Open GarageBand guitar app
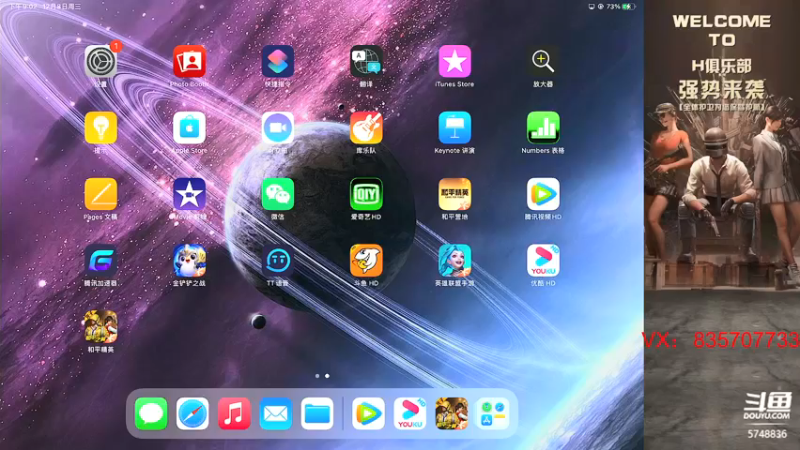The image size is (800, 450). (x=366, y=128)
